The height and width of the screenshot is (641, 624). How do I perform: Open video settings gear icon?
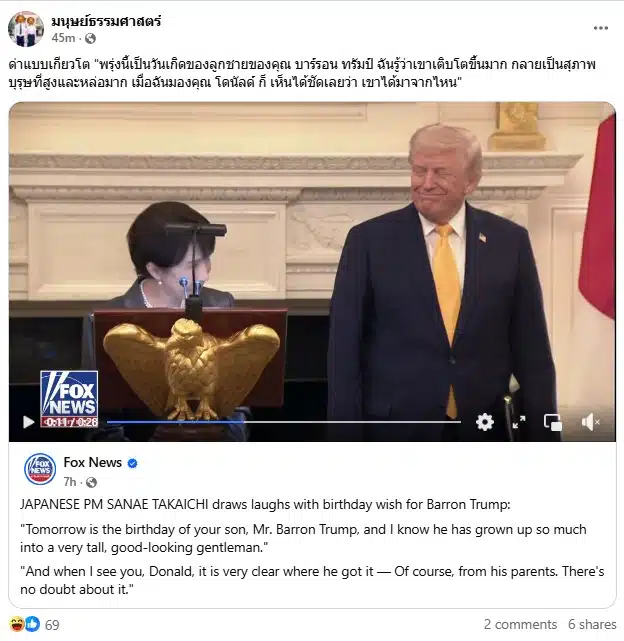485,422
